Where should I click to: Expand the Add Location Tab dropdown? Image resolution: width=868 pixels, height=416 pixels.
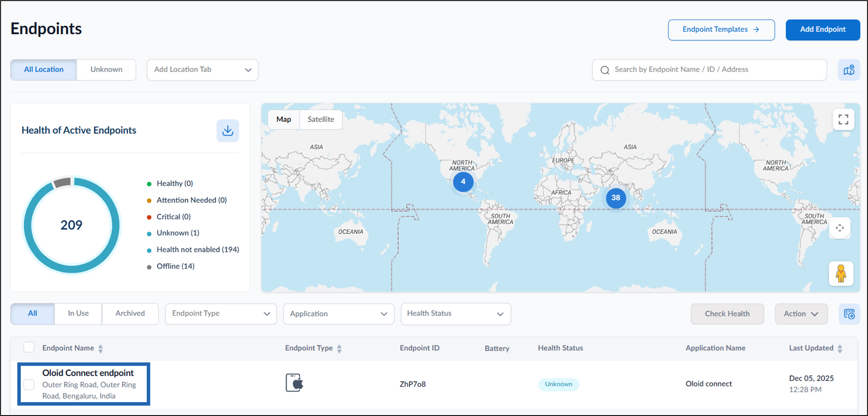click(203, 70)
